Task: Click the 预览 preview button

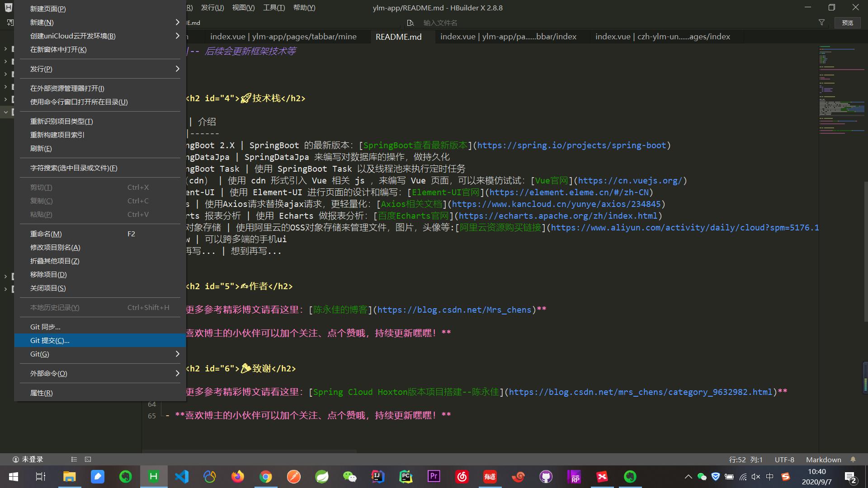Action: click(x=847, y=23)
